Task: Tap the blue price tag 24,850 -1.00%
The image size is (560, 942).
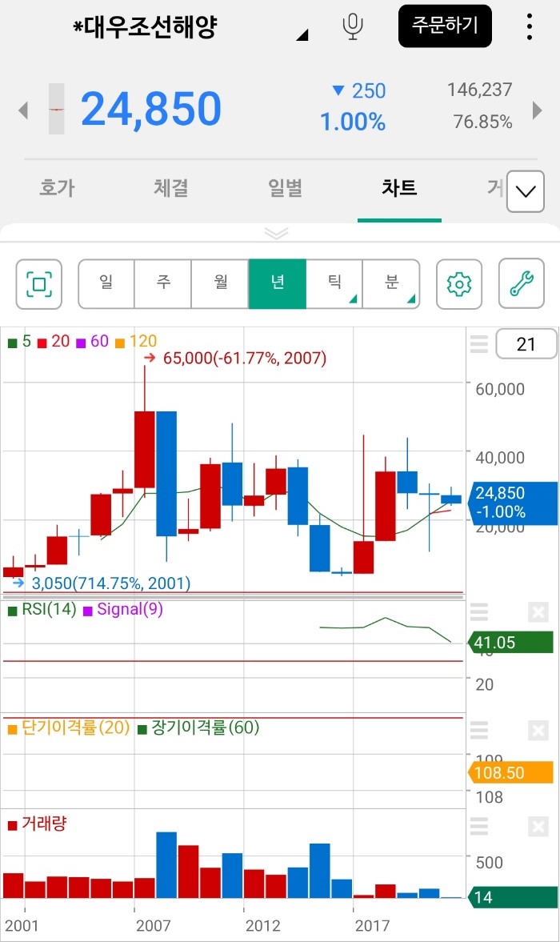Action: (511, 503)
